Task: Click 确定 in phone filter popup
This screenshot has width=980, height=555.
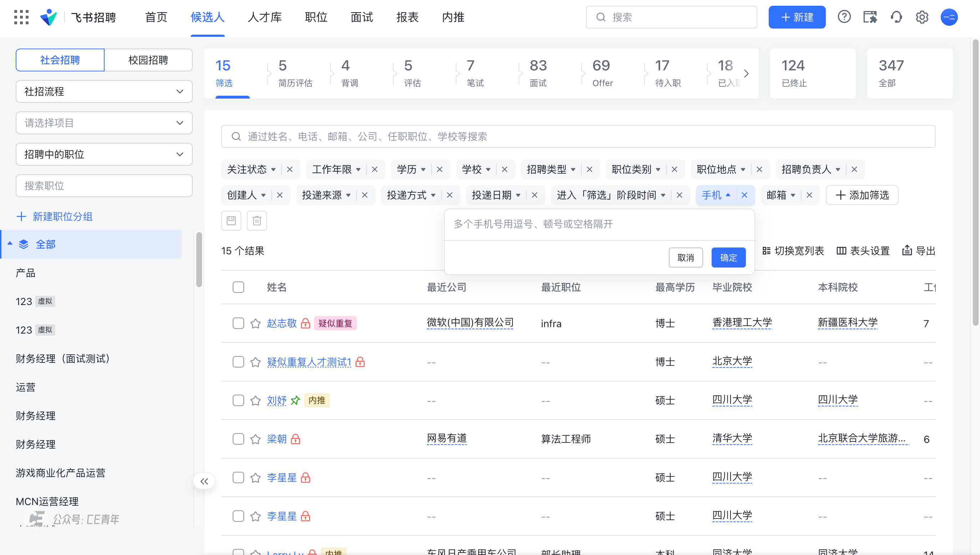Action: (728, 257)
